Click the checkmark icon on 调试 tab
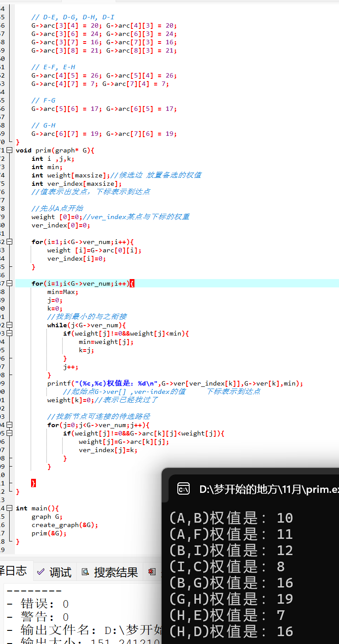339x644 pixels. (x=41, y=572)
